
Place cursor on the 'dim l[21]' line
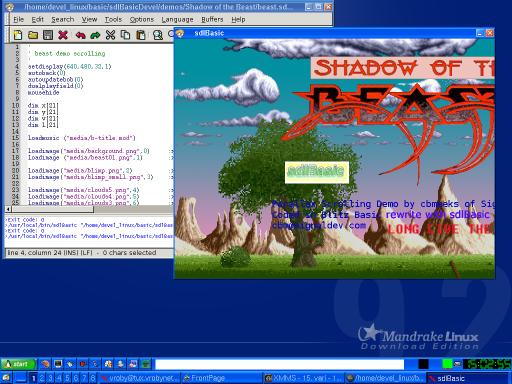[43, 125]
